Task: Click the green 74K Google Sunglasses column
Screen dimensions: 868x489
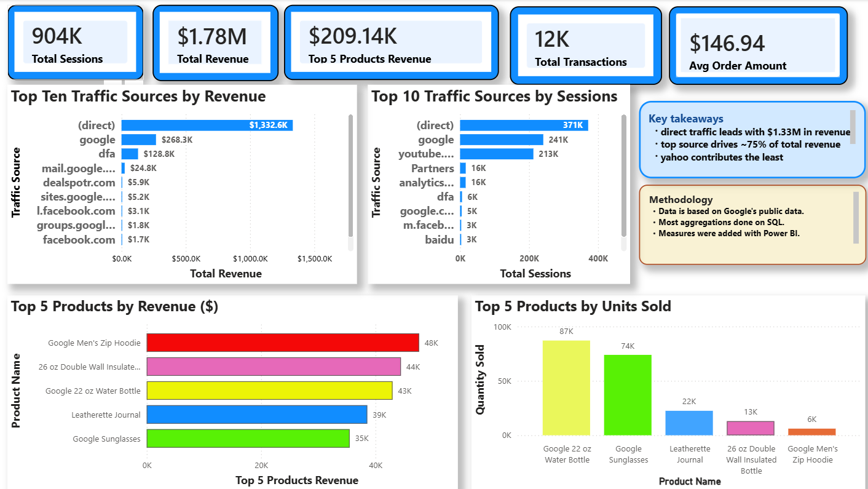Action: coord(628,395)
